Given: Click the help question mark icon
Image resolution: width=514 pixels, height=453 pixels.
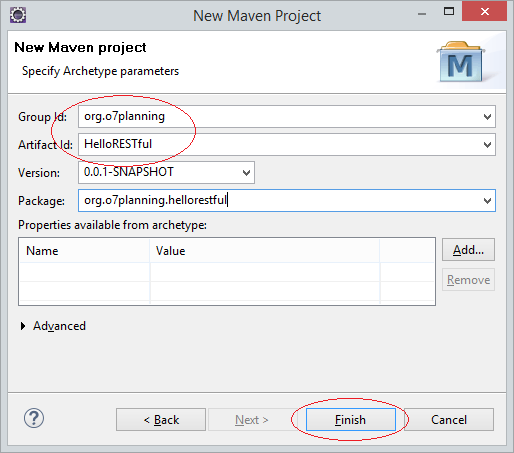Looking at the screenshot, I should pos(34,418).
